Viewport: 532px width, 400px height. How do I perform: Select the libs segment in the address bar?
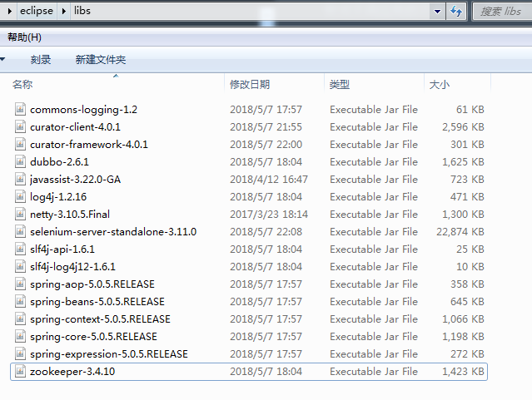coord(82,11)
